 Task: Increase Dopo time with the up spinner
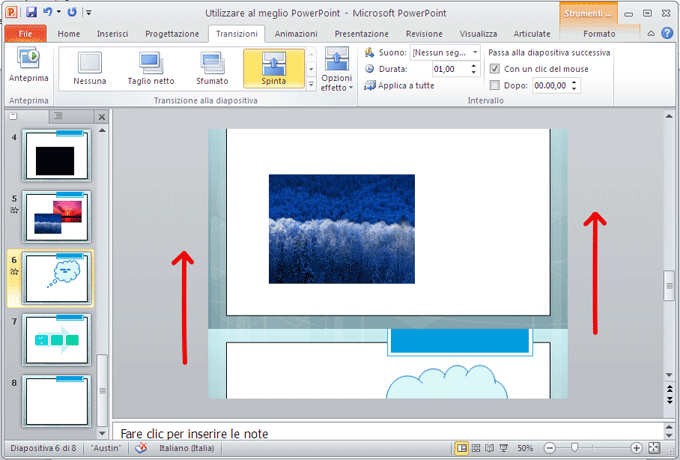point(574,82)
